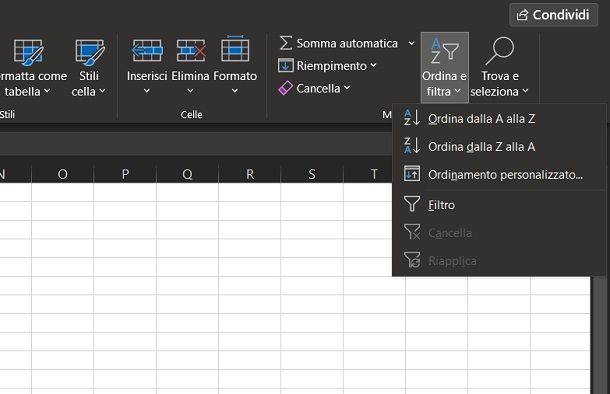Click the vertical scrollbar at right edge
The height and width of the screenshot is (394, 610).
[599, 334]
